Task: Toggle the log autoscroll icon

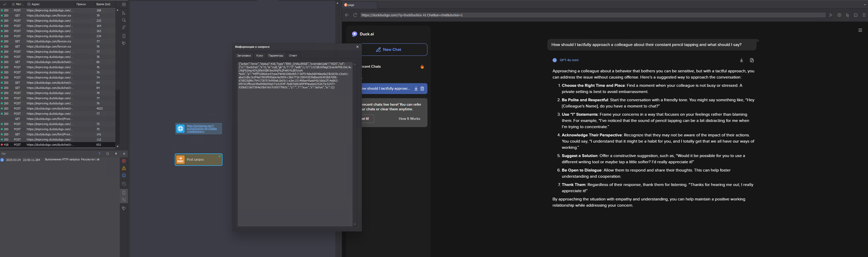Action: [x=124, y=193]
